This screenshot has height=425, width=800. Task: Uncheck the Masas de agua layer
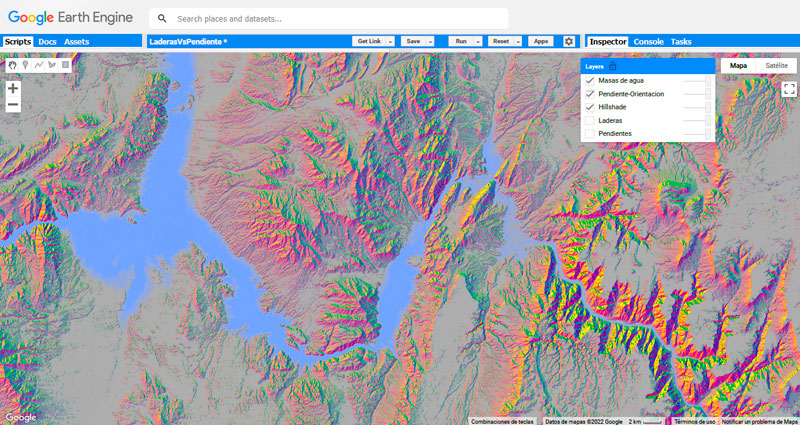tap(590, 80)
